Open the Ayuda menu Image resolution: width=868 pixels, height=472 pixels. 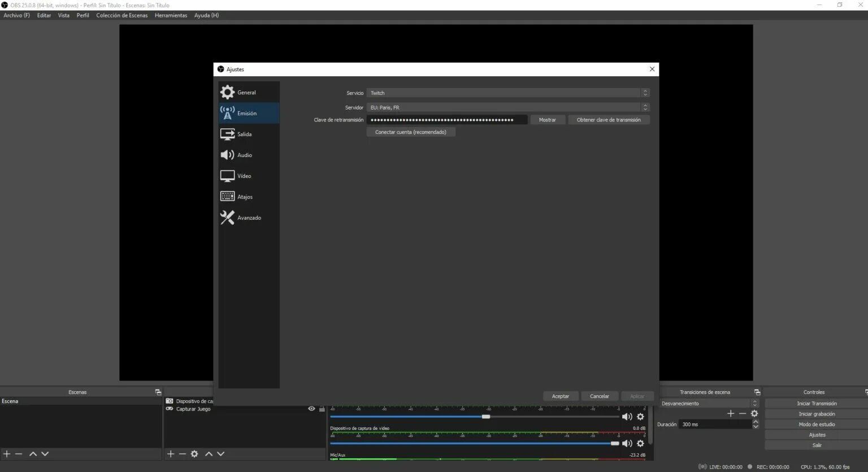pyautogui.click(x=206, y=15)
